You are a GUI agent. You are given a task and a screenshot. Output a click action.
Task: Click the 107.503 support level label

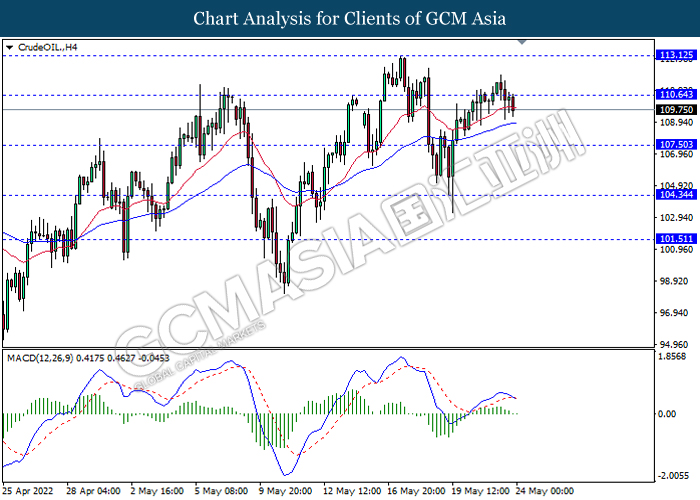[676, 144]
